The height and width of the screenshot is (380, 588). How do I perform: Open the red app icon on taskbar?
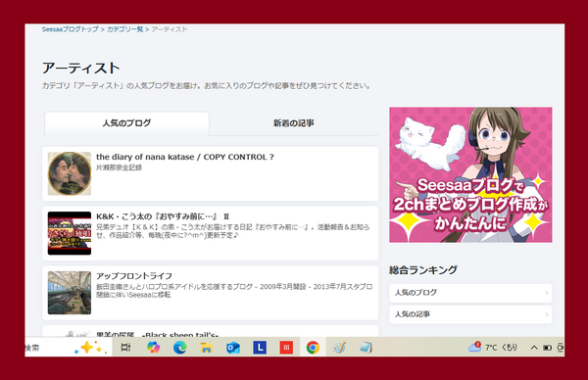[286, 348]
